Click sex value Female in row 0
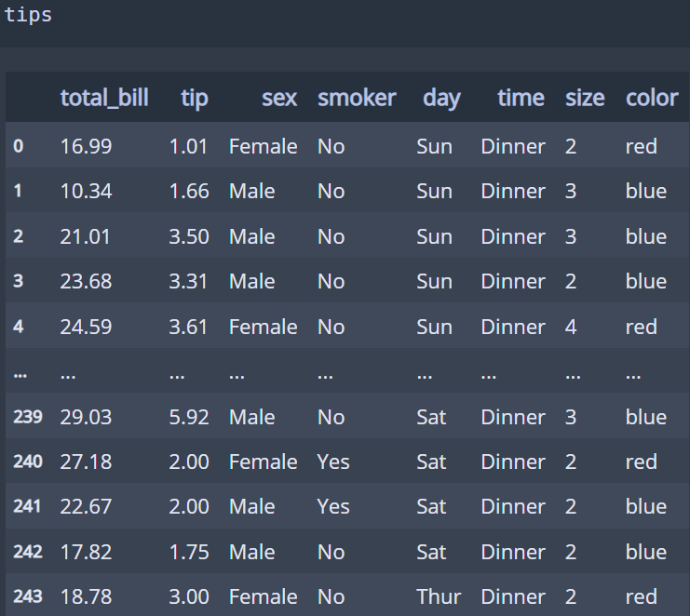The height and width of the screenshot is (616, 690). point(264,146)
